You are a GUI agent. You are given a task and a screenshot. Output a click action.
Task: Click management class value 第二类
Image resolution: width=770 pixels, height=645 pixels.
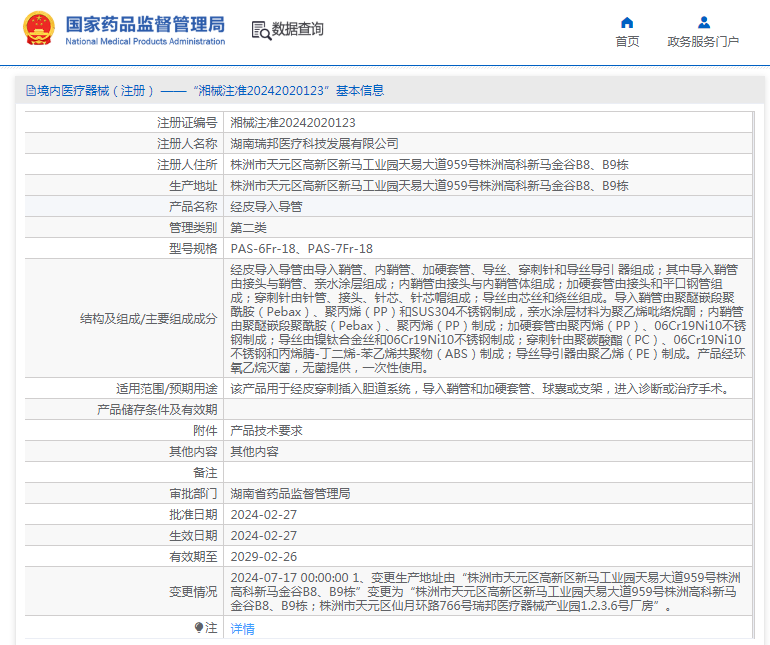pos(248,227)
